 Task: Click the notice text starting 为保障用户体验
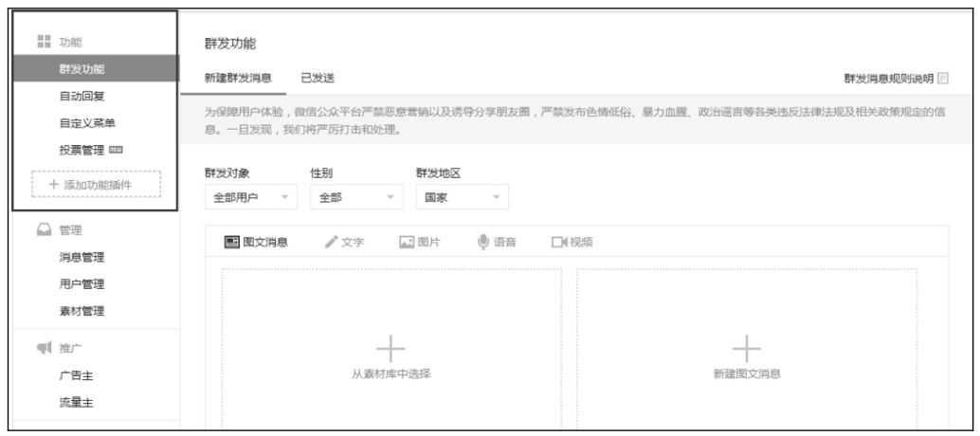tap(575, 122)
